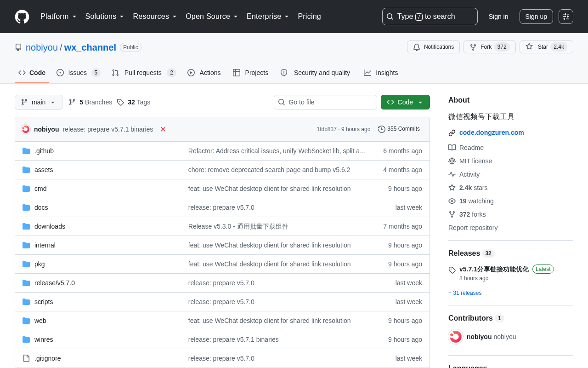Click the winres folder icon

[x=26, y=339]
